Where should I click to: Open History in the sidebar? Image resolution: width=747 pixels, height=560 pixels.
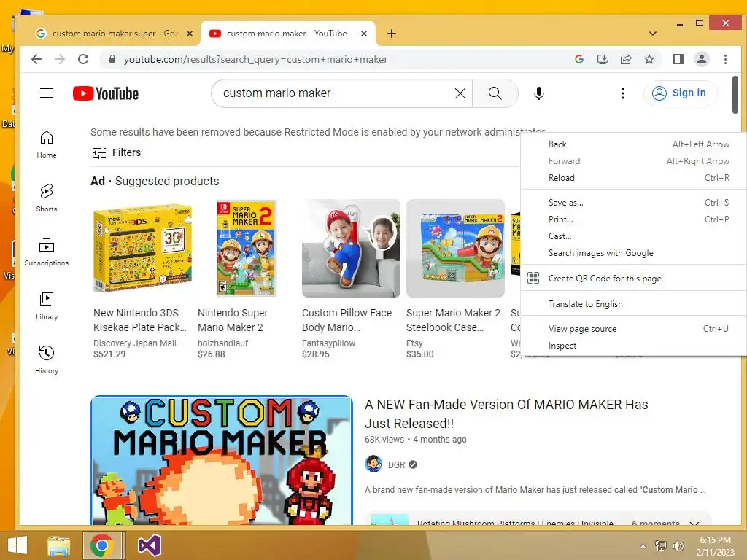[x=47, y=360]
